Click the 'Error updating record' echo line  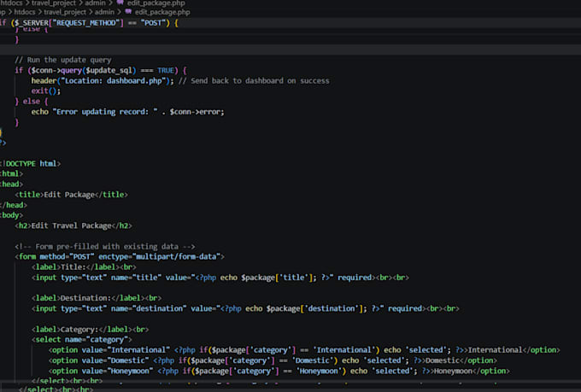127,112
